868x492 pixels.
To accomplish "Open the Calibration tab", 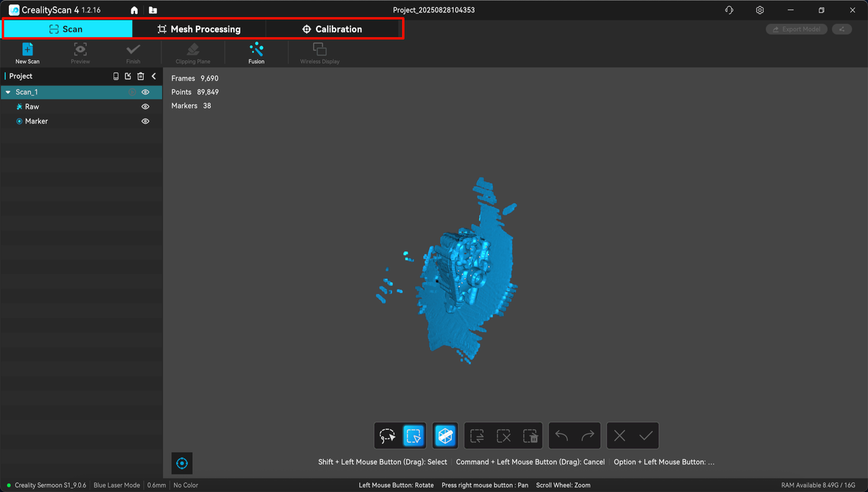I will pyautogui.click(x=332, y=29).
